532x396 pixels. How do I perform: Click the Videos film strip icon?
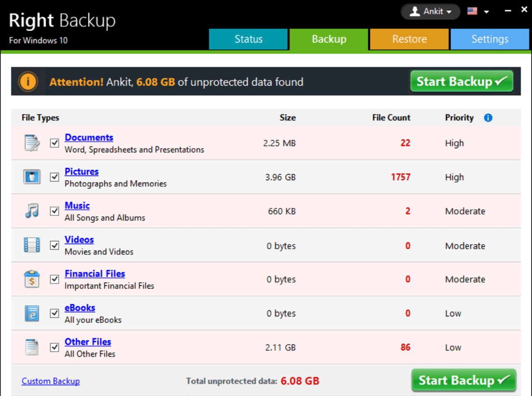pyautogui.click(x=32, y=245)
